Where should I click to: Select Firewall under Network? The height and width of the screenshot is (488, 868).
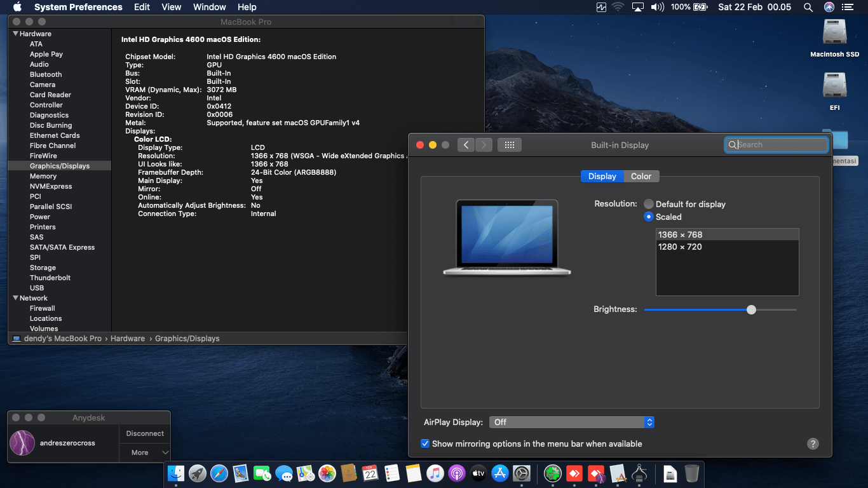43,308
